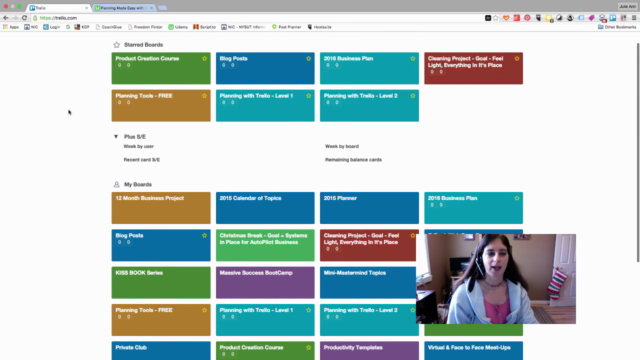640x360 pixels.
Task: Open the 2015 Calendar of Topics board
Action: (265, 208)
